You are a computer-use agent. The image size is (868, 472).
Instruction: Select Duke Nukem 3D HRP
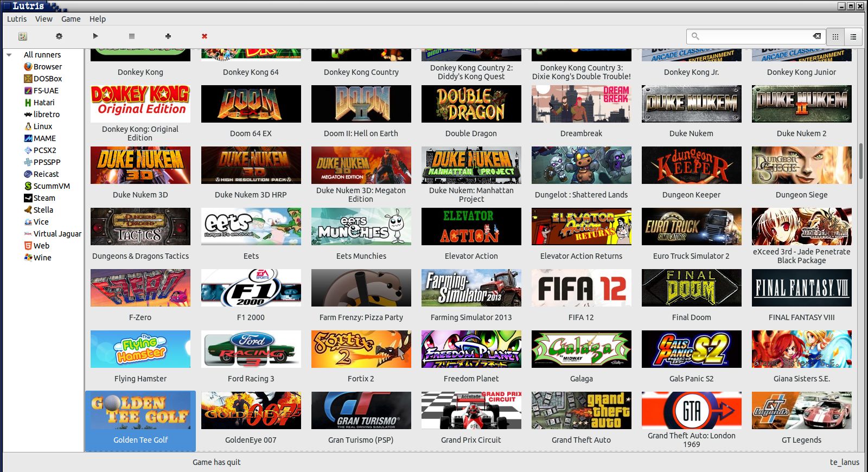pyautogui.click(x=251, y=173)
